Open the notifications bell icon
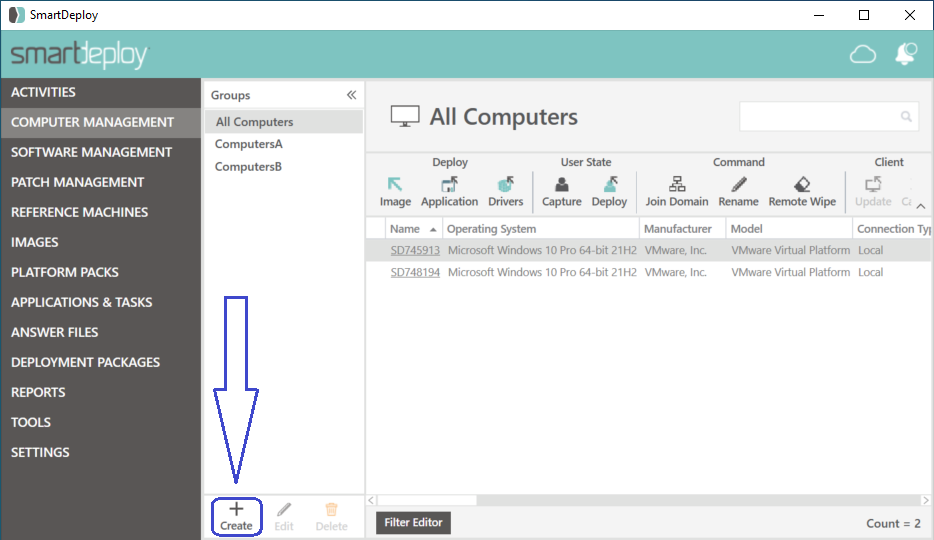The width and height of the screenshot is (934, 540). 905,54
